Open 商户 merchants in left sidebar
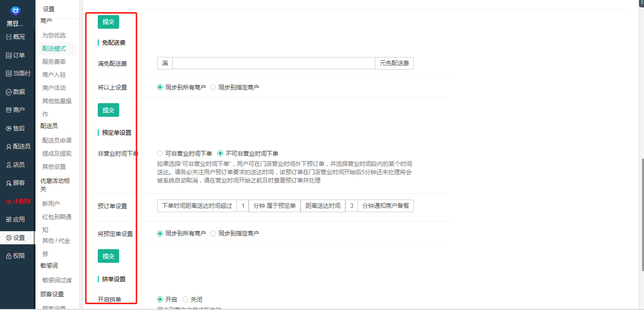 (16, 110)
